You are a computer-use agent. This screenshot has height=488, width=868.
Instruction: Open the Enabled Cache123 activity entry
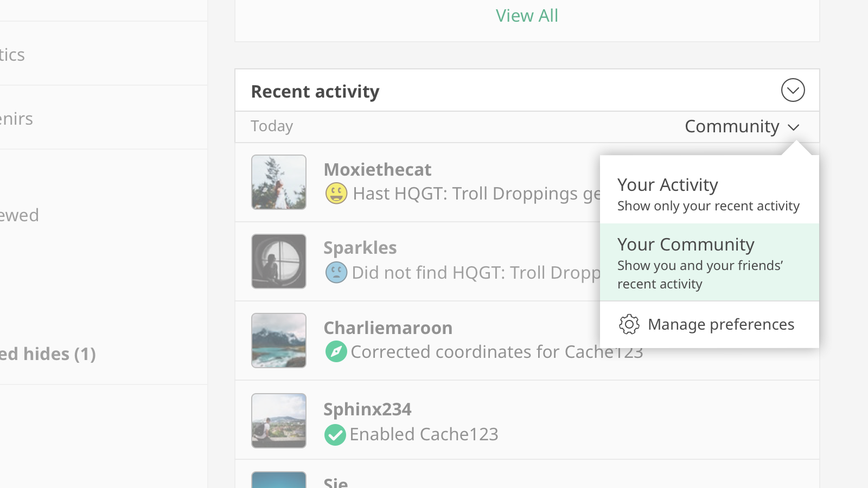coord(424,434)
